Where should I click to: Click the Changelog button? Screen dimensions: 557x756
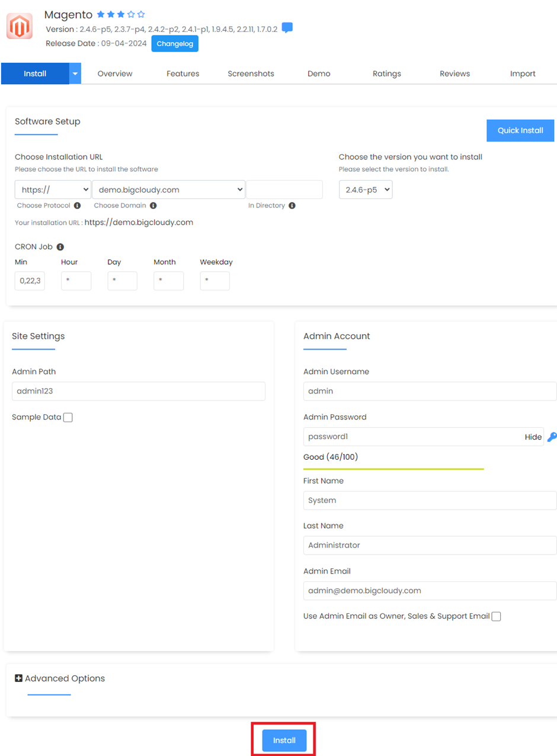coord(175,43)
